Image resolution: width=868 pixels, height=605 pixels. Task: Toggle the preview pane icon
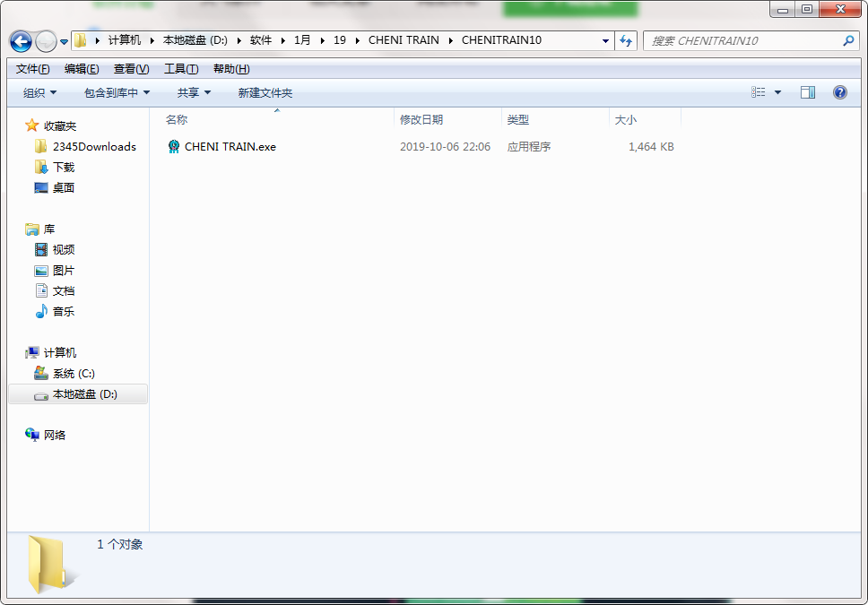coord(808,92)
